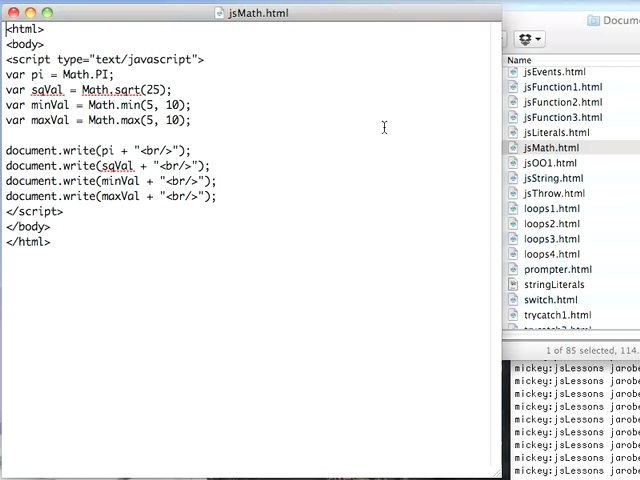Click the file icon next to jsThrow.html
This screenshot has height=480, width=640.
click(513, 193)
